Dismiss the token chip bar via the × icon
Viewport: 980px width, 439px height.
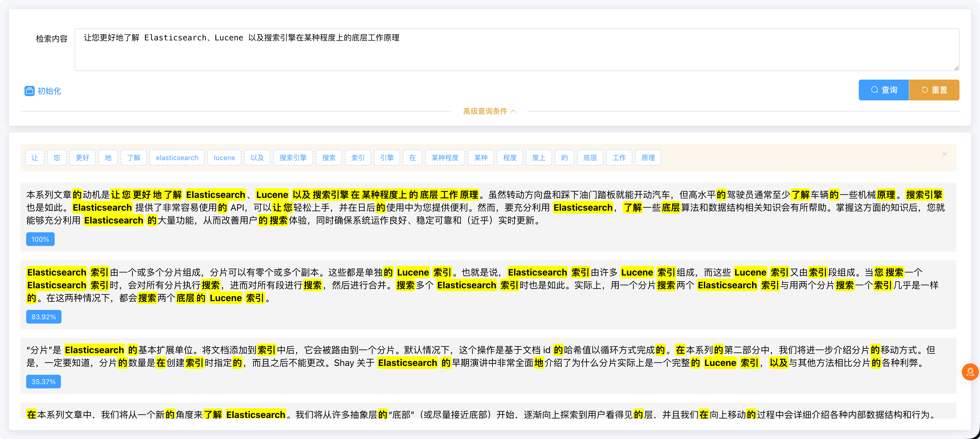945,154
